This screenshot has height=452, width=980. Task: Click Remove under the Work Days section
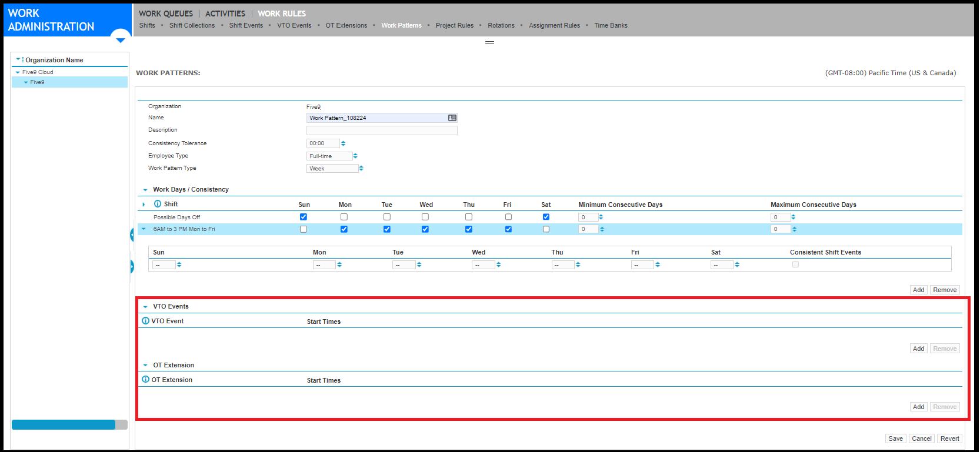(x=945, y=290)
